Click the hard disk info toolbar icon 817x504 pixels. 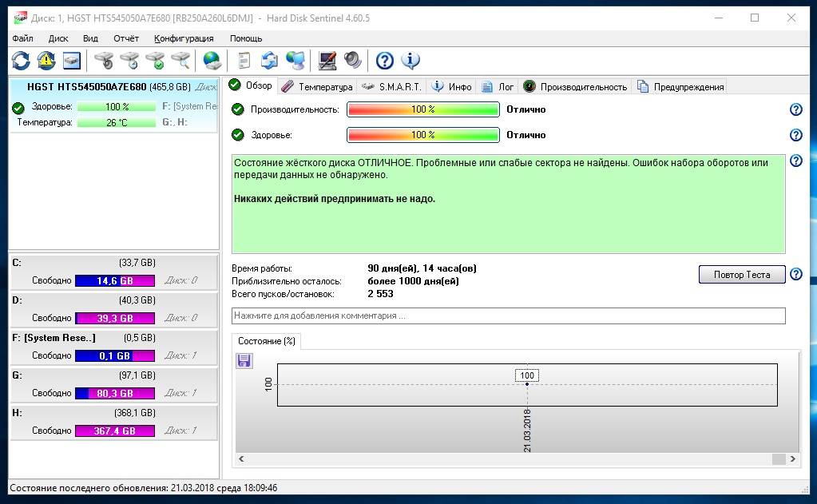72,60
